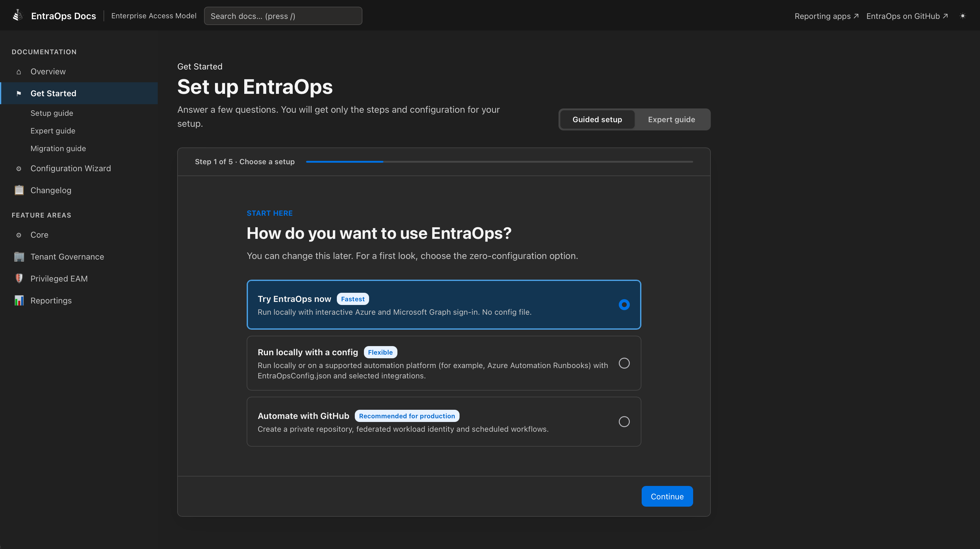Open the Get Started sidebar item
980x549 pixels.
[x=79, y=93]
